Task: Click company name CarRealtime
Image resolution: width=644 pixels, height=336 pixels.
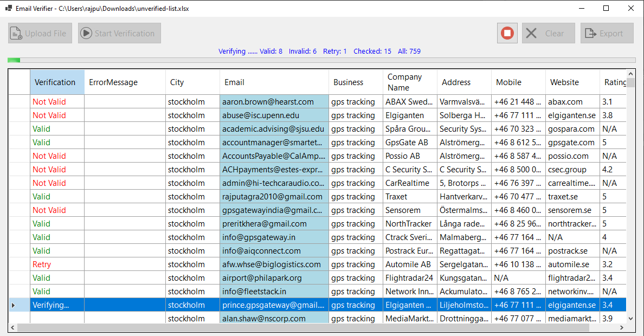Action: [410, 183]
